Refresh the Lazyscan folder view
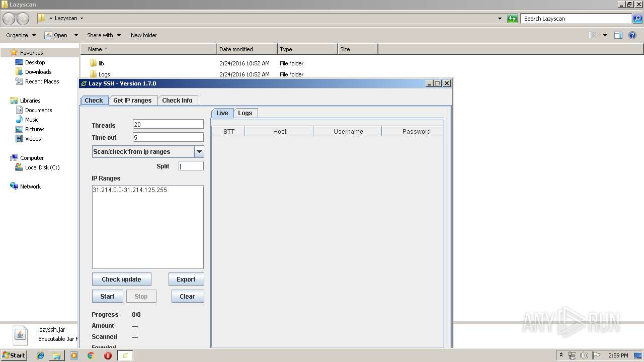The height and width of the screenshot is (362, 644). click(512, 19)
